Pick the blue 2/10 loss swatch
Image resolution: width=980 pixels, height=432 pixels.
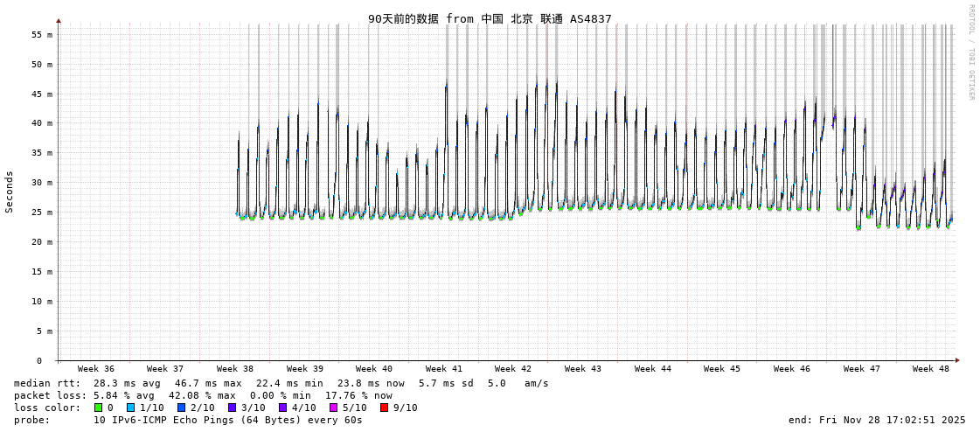click(x=181, y=408)
